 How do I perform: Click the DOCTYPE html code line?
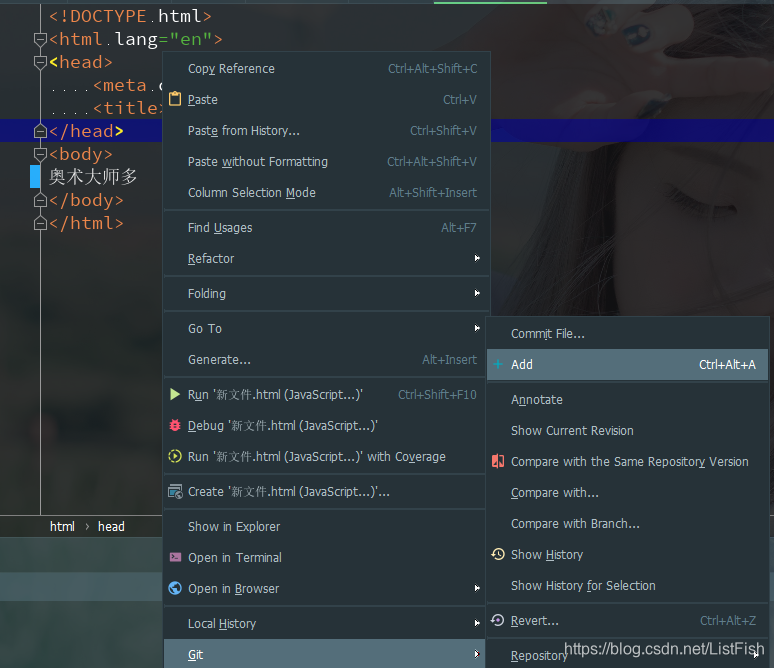130,16
